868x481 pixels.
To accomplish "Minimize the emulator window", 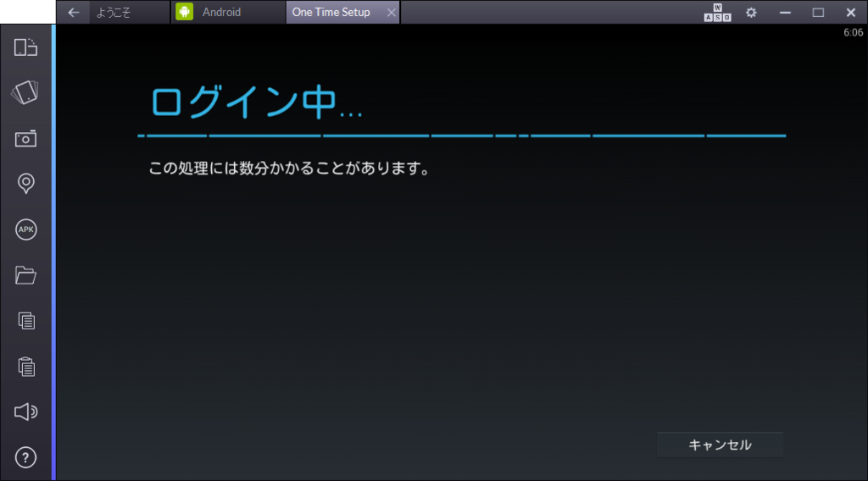I will click(785, 12).
